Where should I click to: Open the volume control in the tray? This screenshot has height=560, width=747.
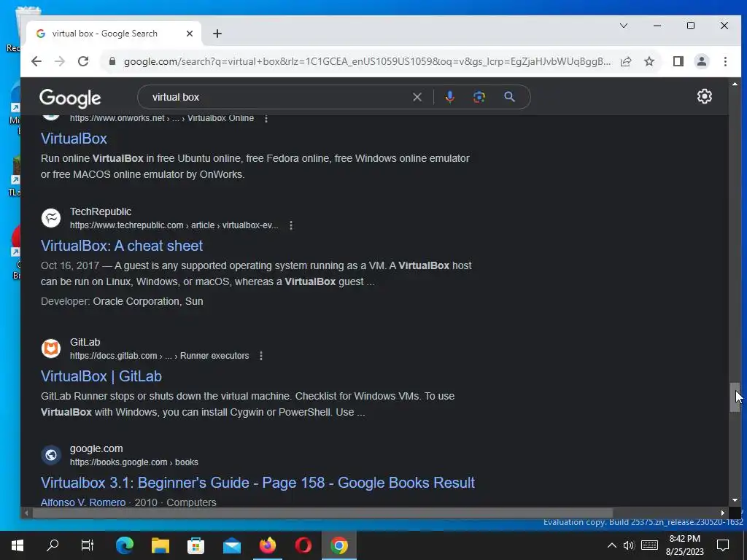tap(629, 545)
